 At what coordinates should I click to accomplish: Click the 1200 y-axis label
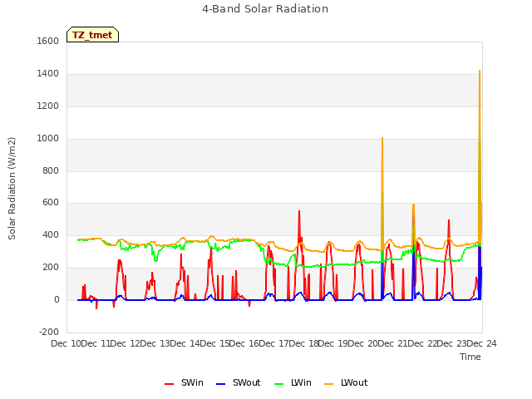click(48, 106)
